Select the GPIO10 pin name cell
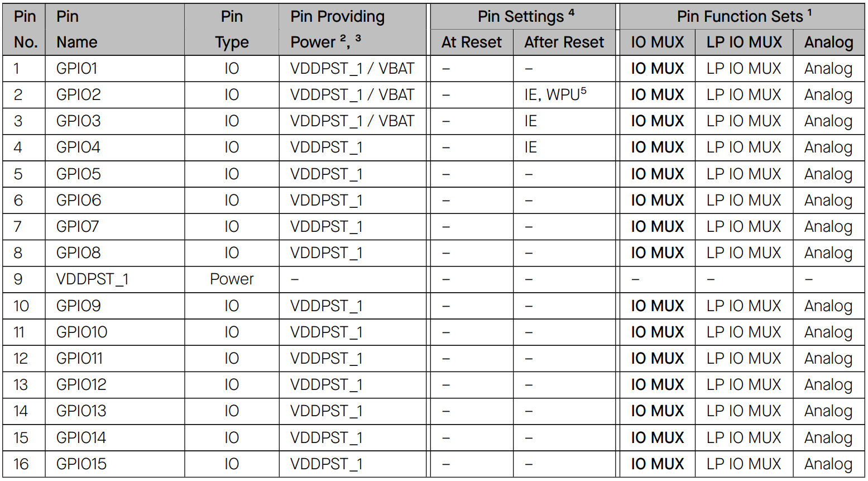This screenshot has width=868, height=481. click(x=81, y=332)
